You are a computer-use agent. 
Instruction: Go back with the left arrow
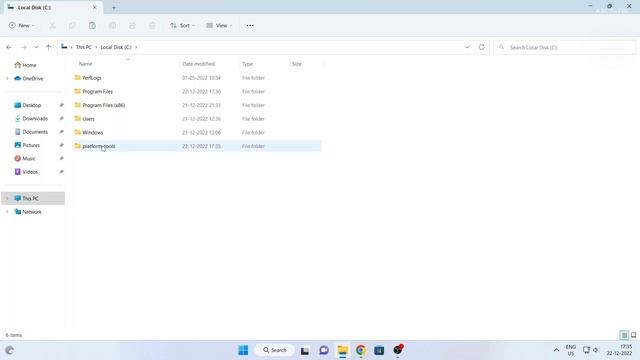click(x=9, y=47)
